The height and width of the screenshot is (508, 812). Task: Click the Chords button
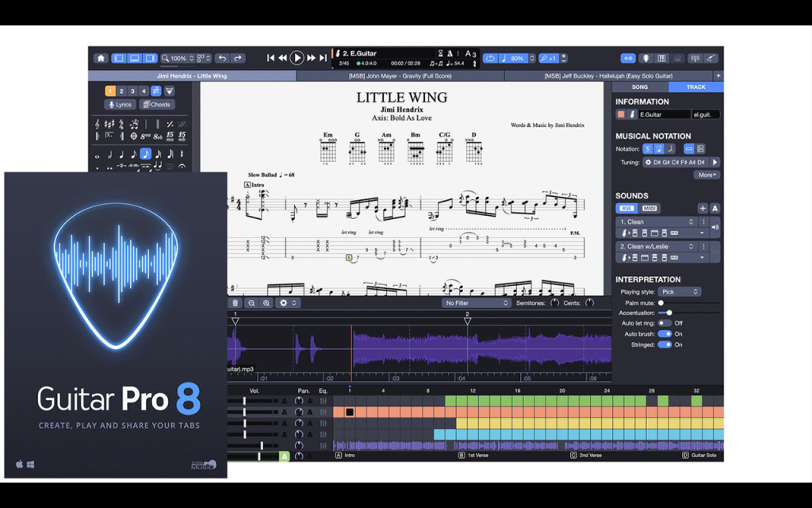[157, 105]
